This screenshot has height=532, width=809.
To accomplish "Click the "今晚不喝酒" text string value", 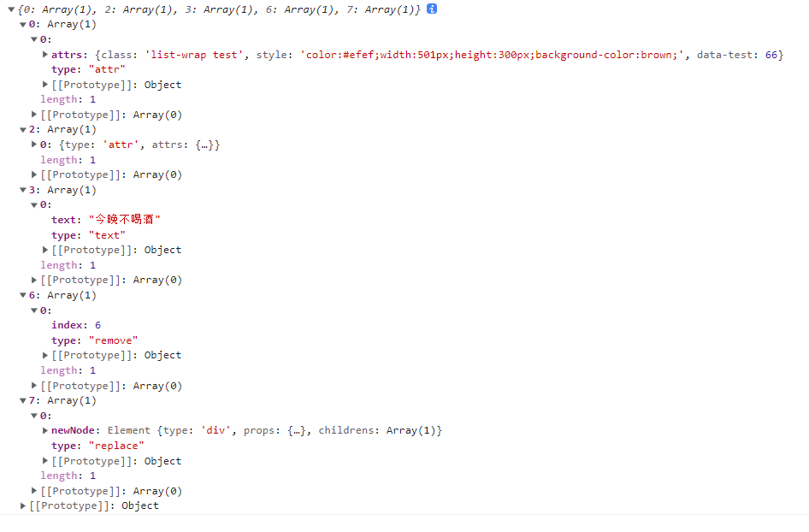I will point(125,220).
